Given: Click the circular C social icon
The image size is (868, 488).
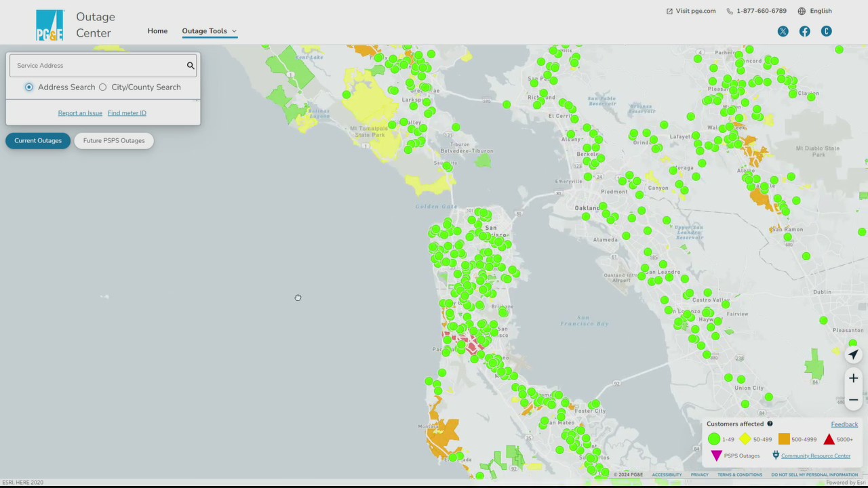Looking at the screenshot, I should [x=827, y=31].
